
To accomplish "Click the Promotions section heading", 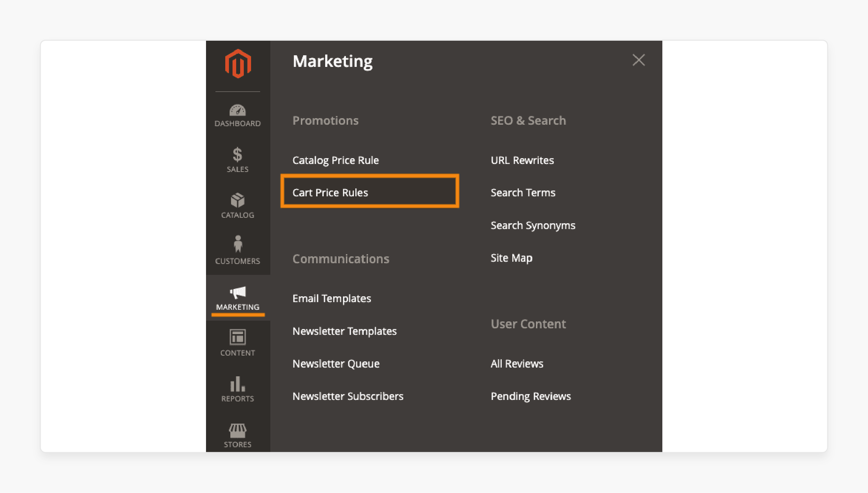I will click(x=325, y=120).
